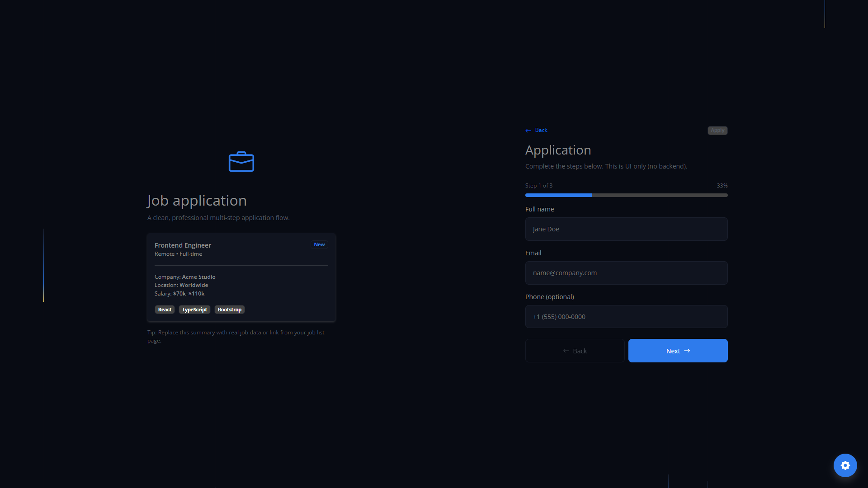The image size is (868, 488).
Task: Select the TypeScript skill tag
Action: click(194, 310)
